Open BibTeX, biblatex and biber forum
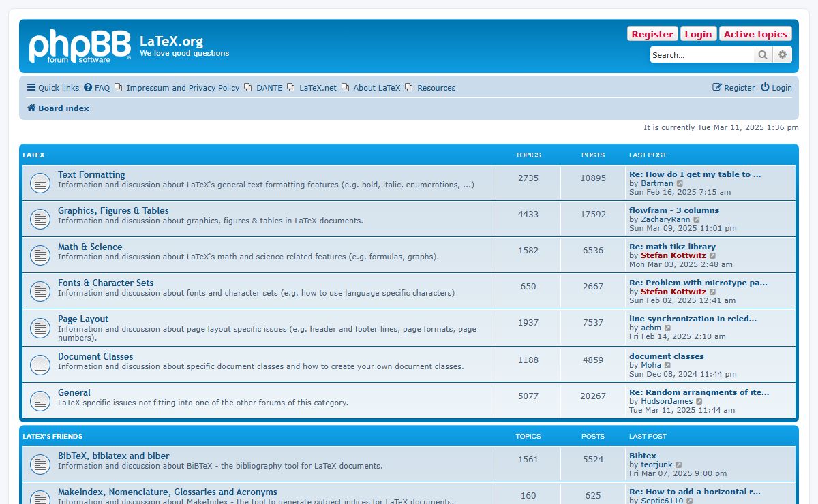 point(114,456)
